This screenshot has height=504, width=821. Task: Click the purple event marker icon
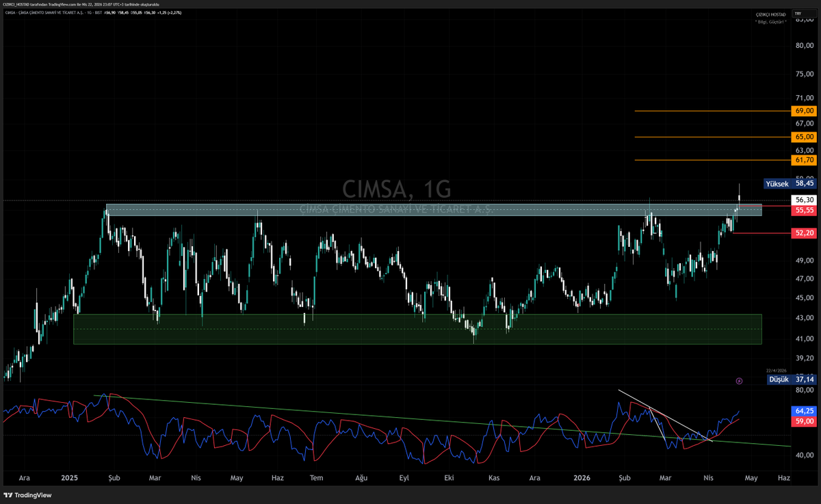(x=739, y=381)
